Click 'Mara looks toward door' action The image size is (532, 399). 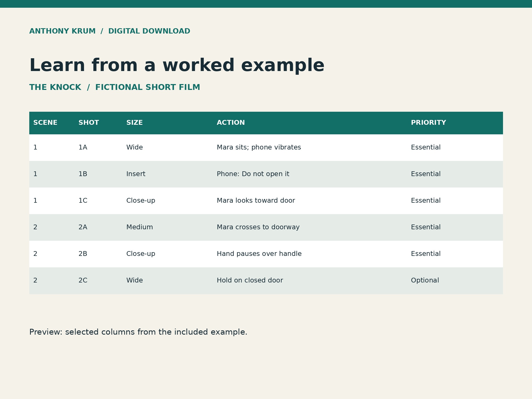point(256,201)
